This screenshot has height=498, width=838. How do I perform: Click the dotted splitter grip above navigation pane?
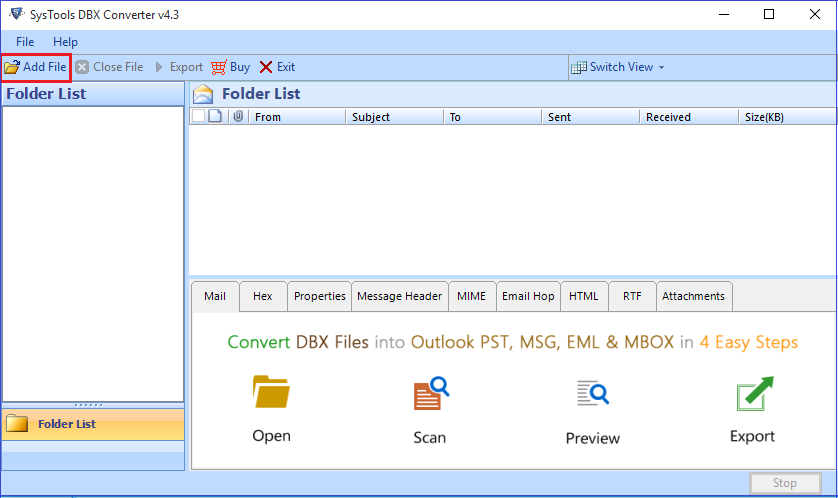(x=89, y=405)
